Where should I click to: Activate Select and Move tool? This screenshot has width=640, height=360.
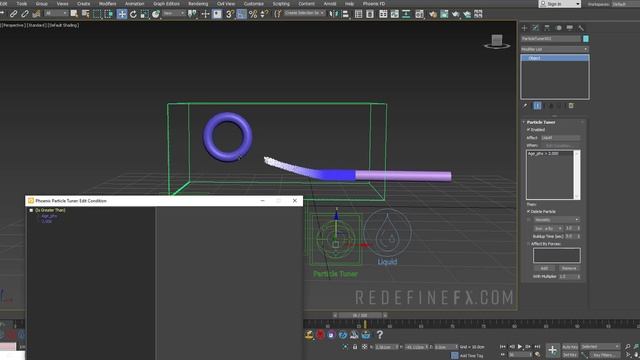[x=122, y=14]
